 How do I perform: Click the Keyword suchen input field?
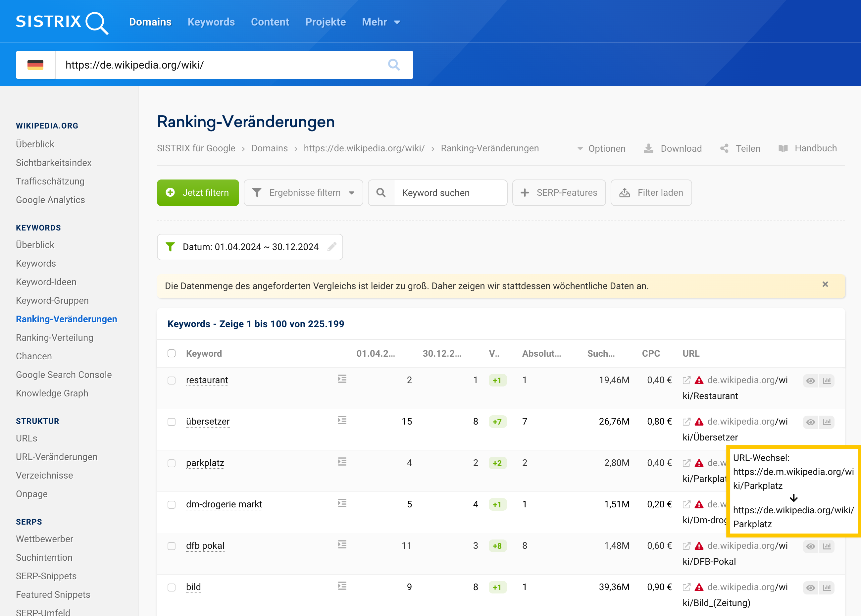pyautogui.click(x=450, y=193)
